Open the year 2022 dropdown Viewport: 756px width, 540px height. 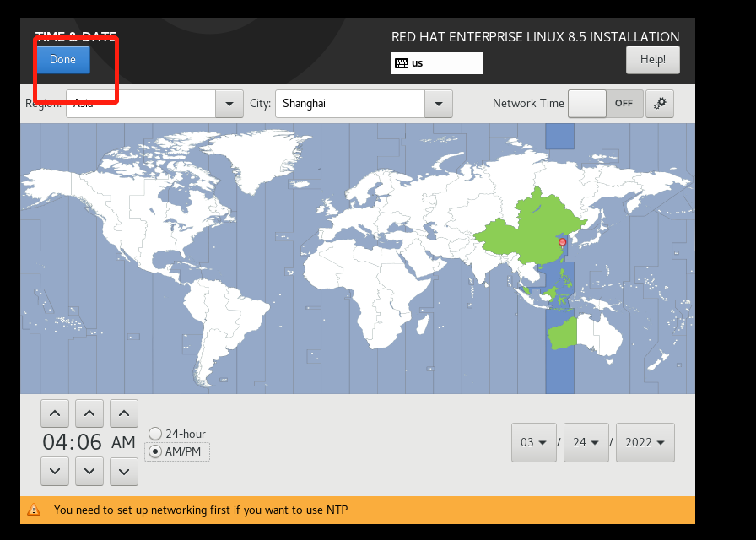645,443
